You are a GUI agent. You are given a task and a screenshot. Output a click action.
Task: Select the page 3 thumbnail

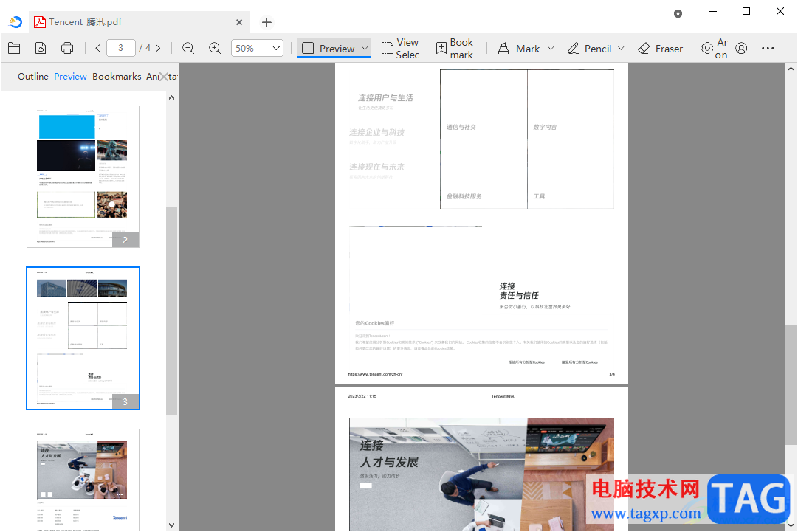click(x=83, y=338)
